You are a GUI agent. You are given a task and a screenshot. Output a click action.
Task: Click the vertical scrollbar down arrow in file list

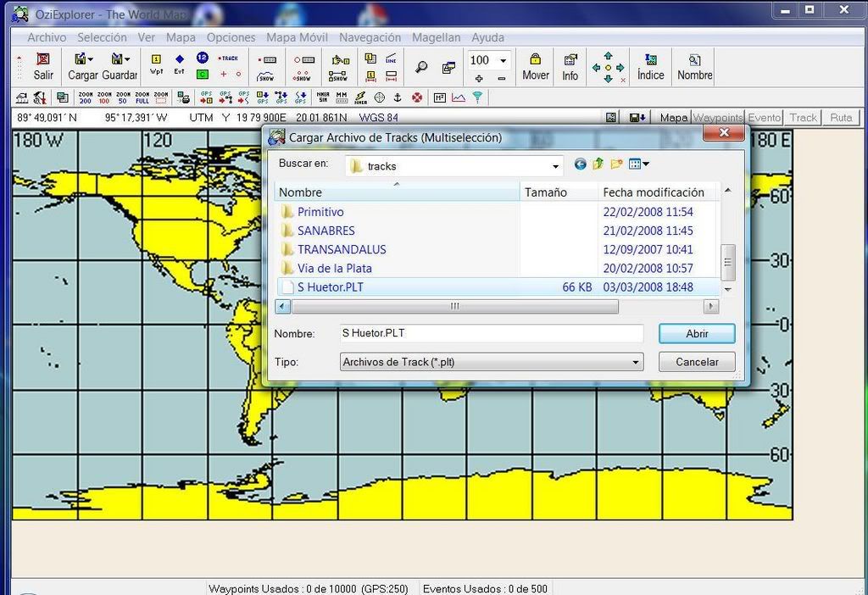(x=728, y=289)
